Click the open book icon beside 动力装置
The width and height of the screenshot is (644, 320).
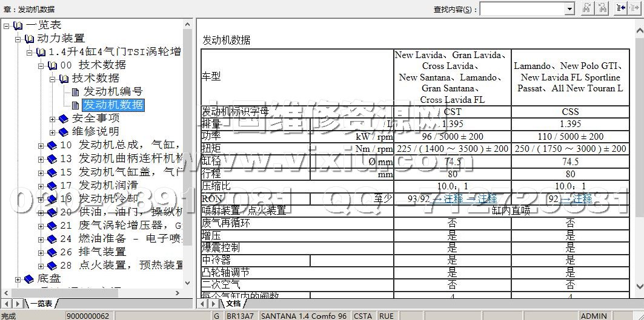[x=29, y=39]
